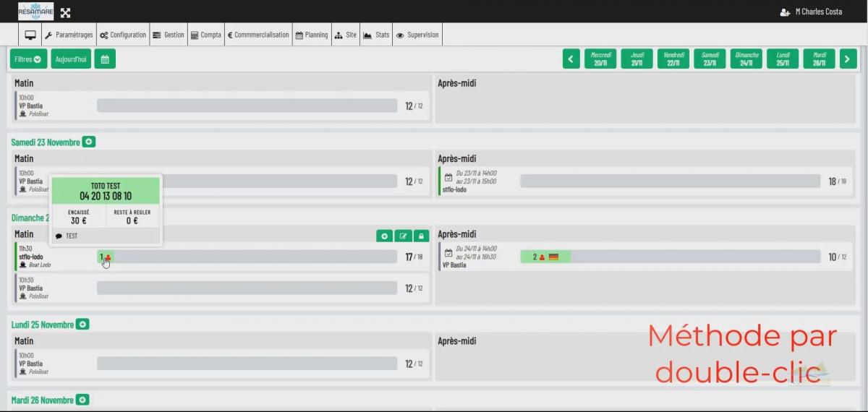Jump to today with Aujourd'hui button
The height and width of the screenshot is (412, 868).
(x=71, y=59)
